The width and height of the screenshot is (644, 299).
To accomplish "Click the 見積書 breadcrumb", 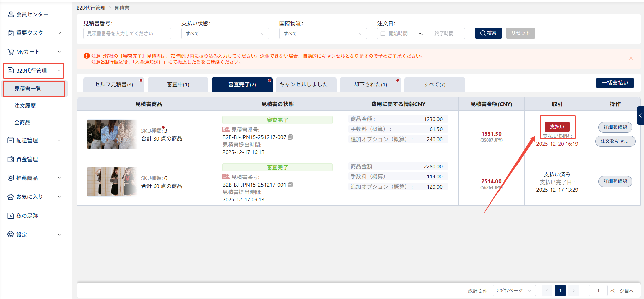I will coord(122,8).
